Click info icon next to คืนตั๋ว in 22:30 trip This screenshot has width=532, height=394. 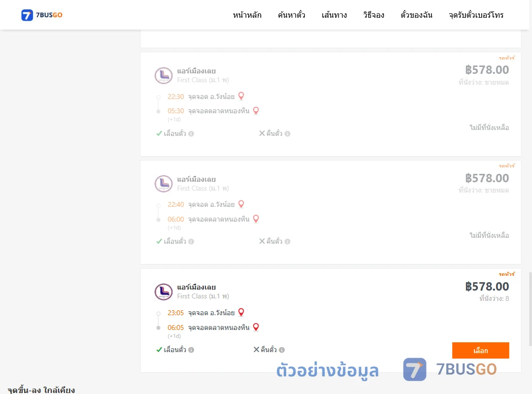tap(287, 133)
